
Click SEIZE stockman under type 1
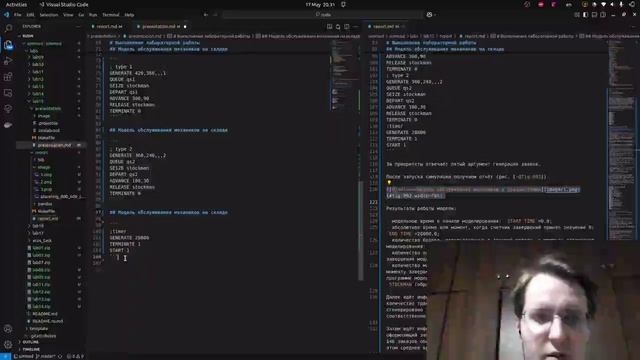(x=129, y=86)
